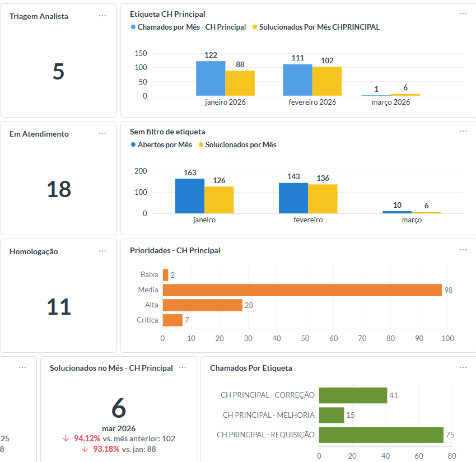Select the Alta priority bar
This screenshot has width=476, height=462.
tap(202, 305)
